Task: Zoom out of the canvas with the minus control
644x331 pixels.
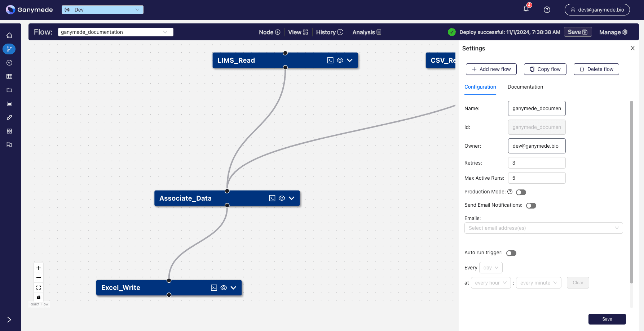Action: (39, 278)
